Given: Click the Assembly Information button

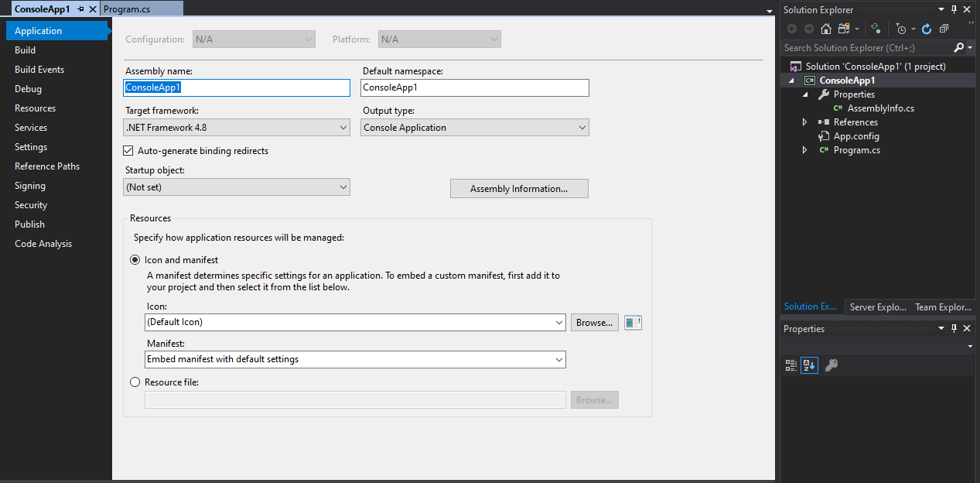Looking at the screenshot, I should (x=519, y=189).
